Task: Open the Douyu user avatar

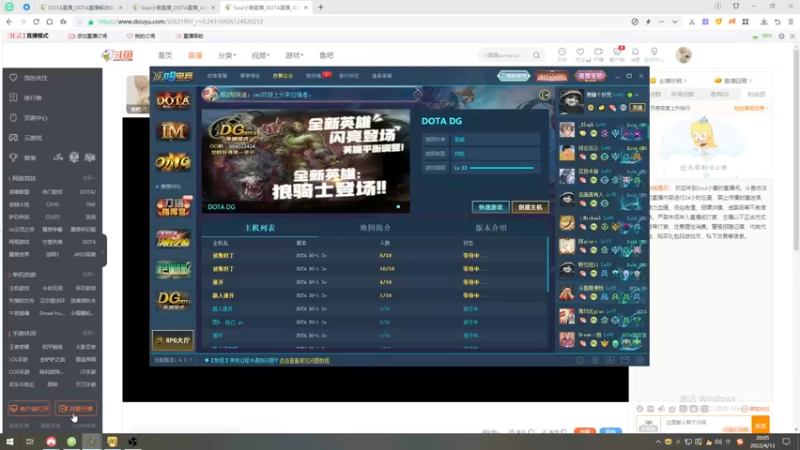Action: [x=684, y=55]
